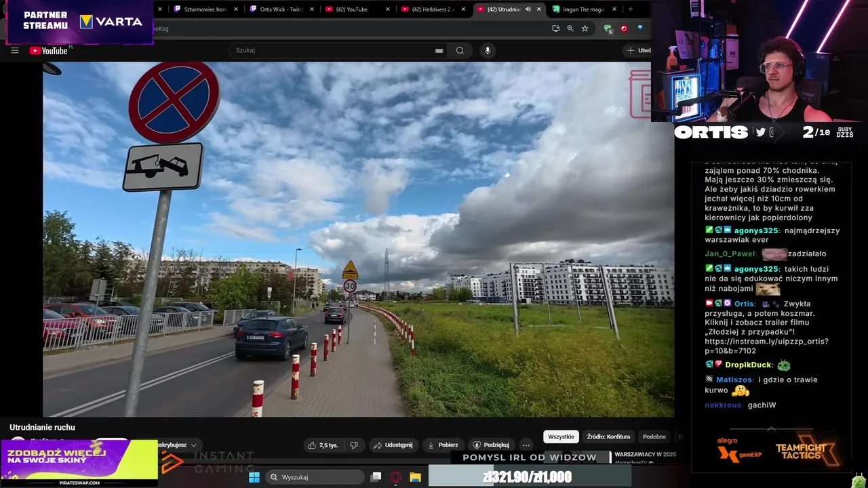Open the red circular extension icon
868x488 pixels.
[x=624, y=28]
